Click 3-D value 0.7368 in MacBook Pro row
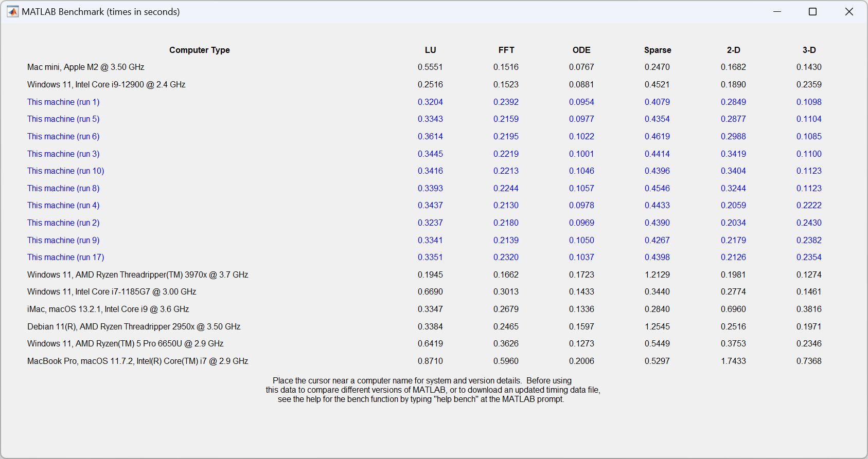This screenshot has height=459, width=868. tap(809, 361)
